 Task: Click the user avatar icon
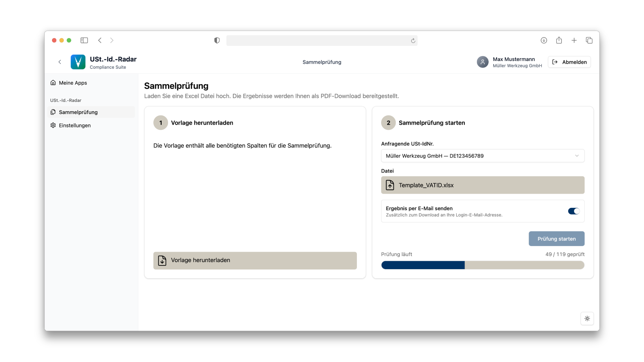[x=482, y=62]
